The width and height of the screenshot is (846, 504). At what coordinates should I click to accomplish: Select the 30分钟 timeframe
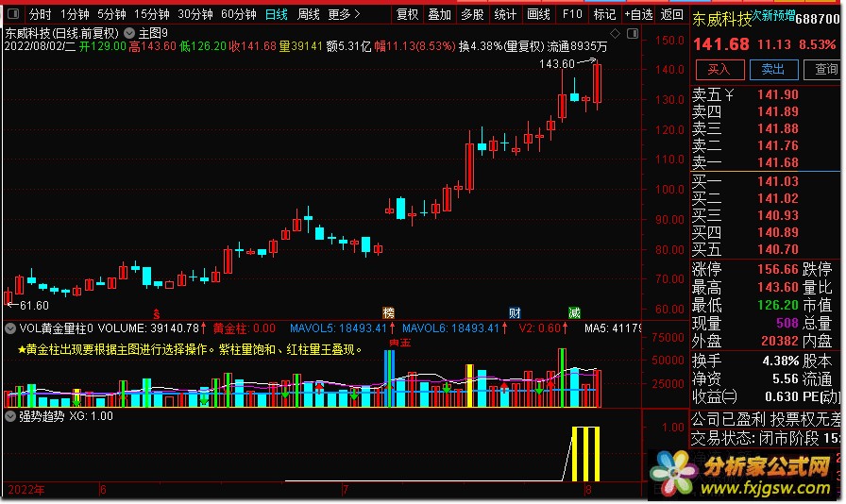(x=195, y=14)
